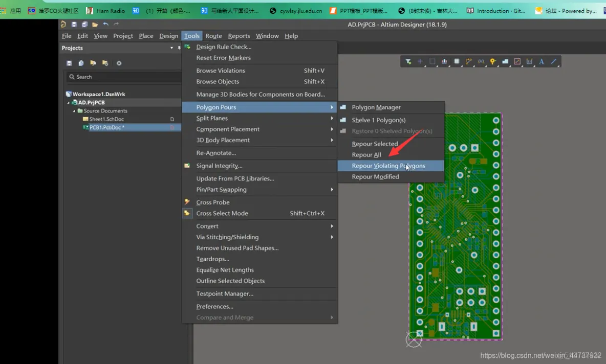The height and width of the screenshot is (364, 606).
Task: Select the Tune trace length tool
Action: (x=481, y=61)
